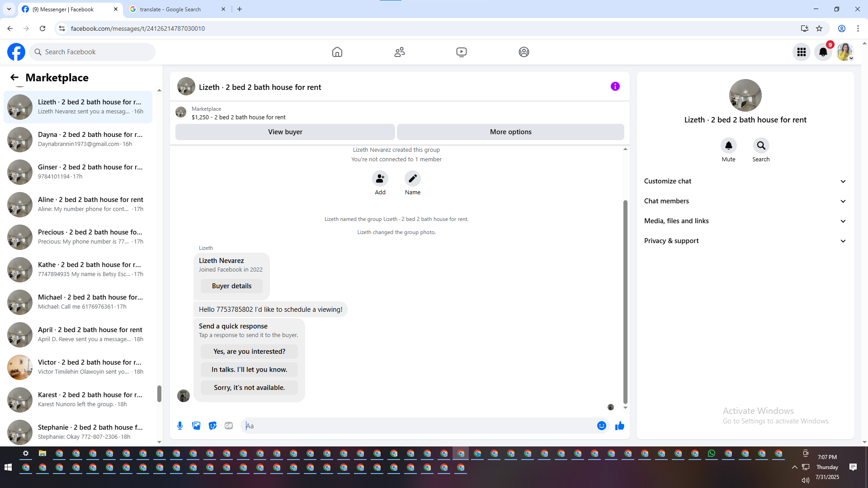Edit the group name pencil icon
The width and height of the screenshot is (868, 488).
pyautogui.click(x=412, y=179)
